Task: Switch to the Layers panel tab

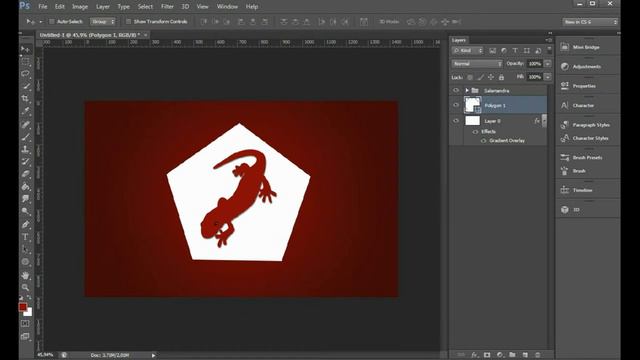Action: click(x=459, y=40)
